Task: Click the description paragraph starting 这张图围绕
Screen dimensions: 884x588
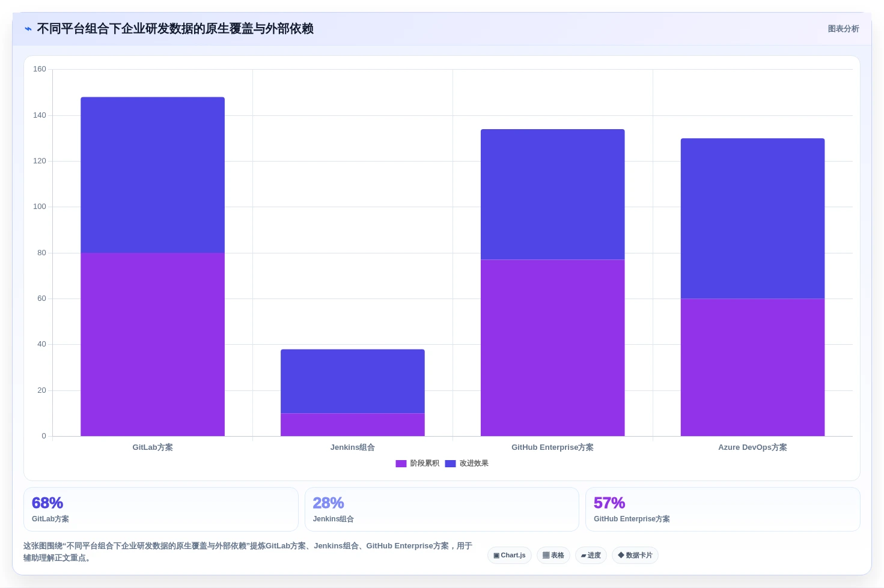Action: tap(248, 552)
